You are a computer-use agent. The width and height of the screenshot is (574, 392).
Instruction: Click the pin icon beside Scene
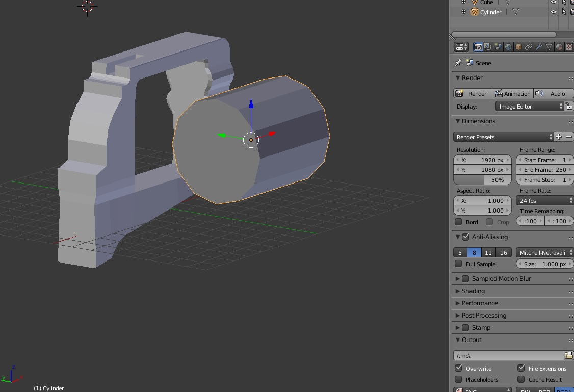[x=458, y=63]
